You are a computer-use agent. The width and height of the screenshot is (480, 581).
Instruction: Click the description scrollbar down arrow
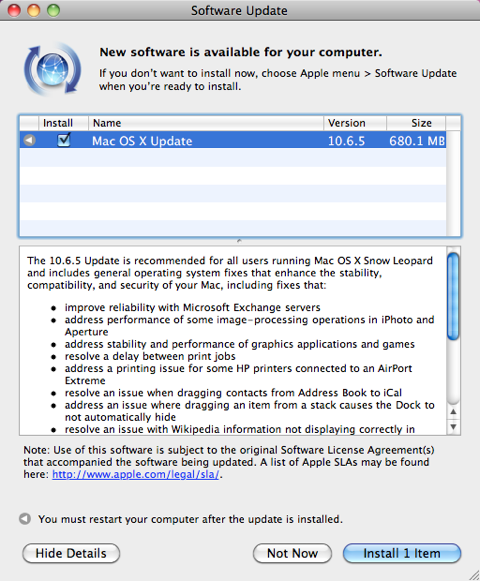[453, 427]
